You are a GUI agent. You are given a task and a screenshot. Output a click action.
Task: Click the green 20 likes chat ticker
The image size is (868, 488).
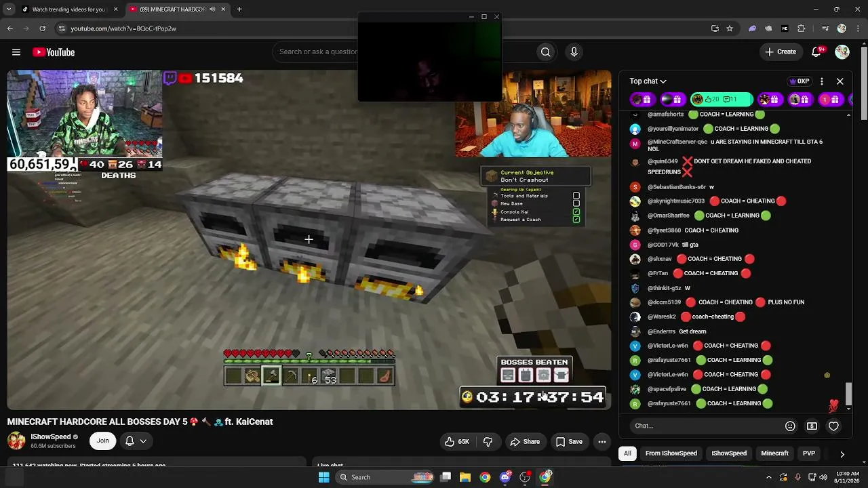coord(722,100)
